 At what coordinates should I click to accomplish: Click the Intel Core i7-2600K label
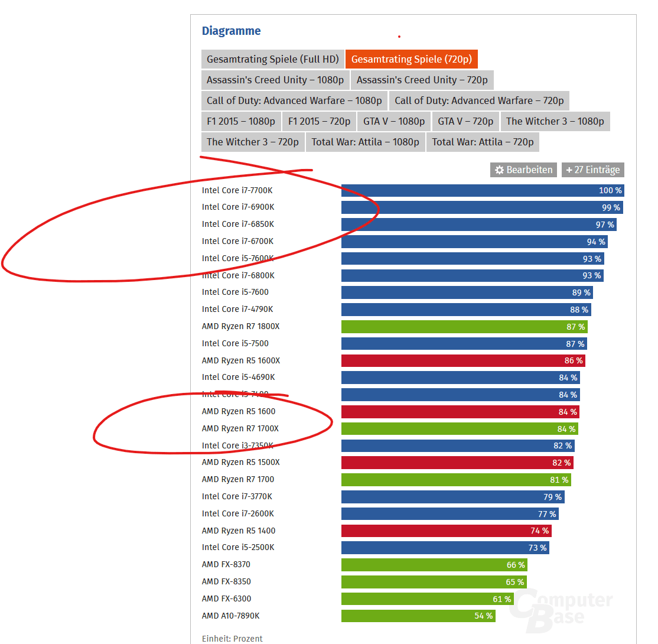238,513
